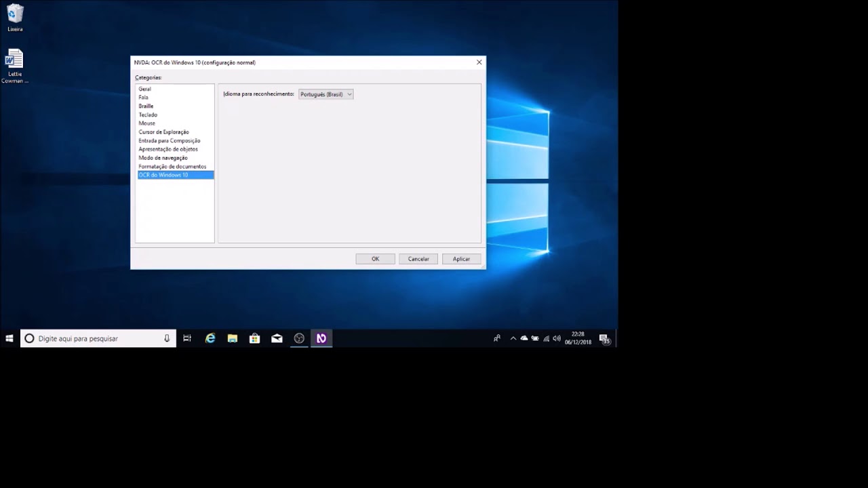
Task: Open the Lettie Cowman Word document icon
Action: click(x=14, y=66)
